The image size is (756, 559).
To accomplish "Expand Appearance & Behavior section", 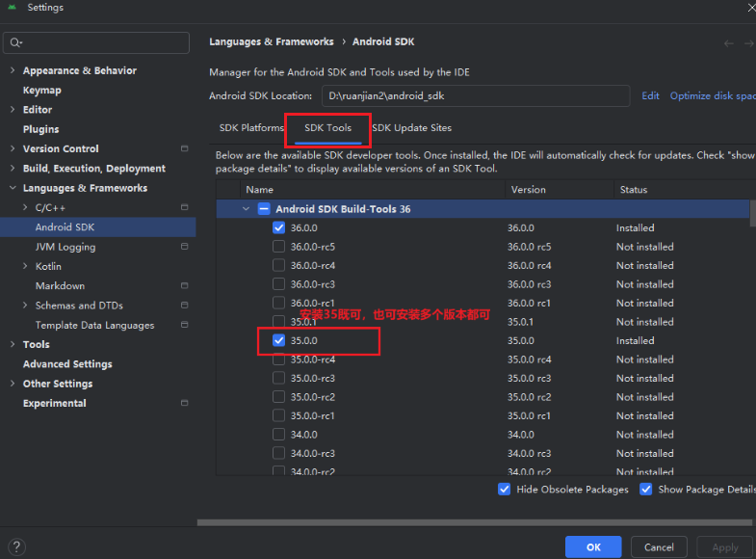I will 13,70.
